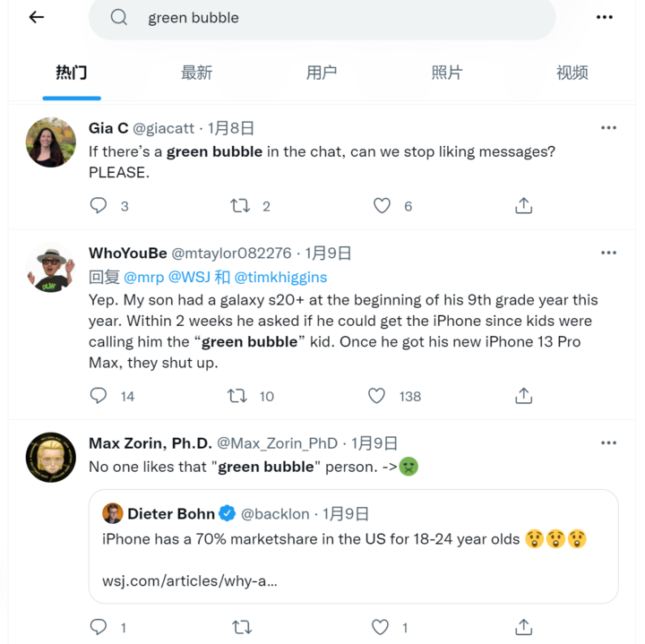The height and width of the screenshot is (644, 645).
Task: Retweet WhoYouBe's galaxy s20+ tweet
Action: coord(237,396)
